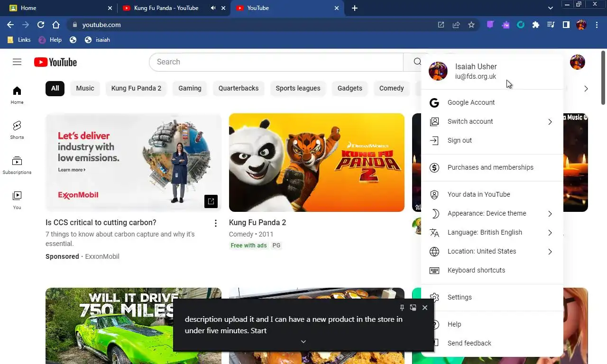Select the Music filter chip

point(85,88)
